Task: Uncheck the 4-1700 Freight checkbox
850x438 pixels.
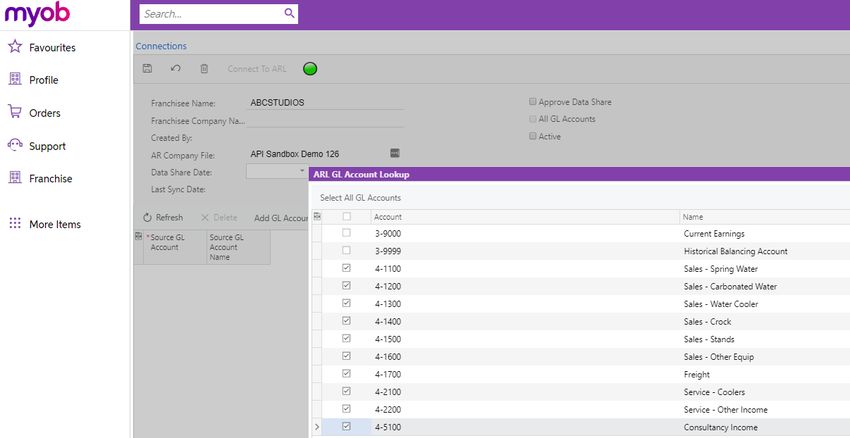Action: (x=346, y=373)
